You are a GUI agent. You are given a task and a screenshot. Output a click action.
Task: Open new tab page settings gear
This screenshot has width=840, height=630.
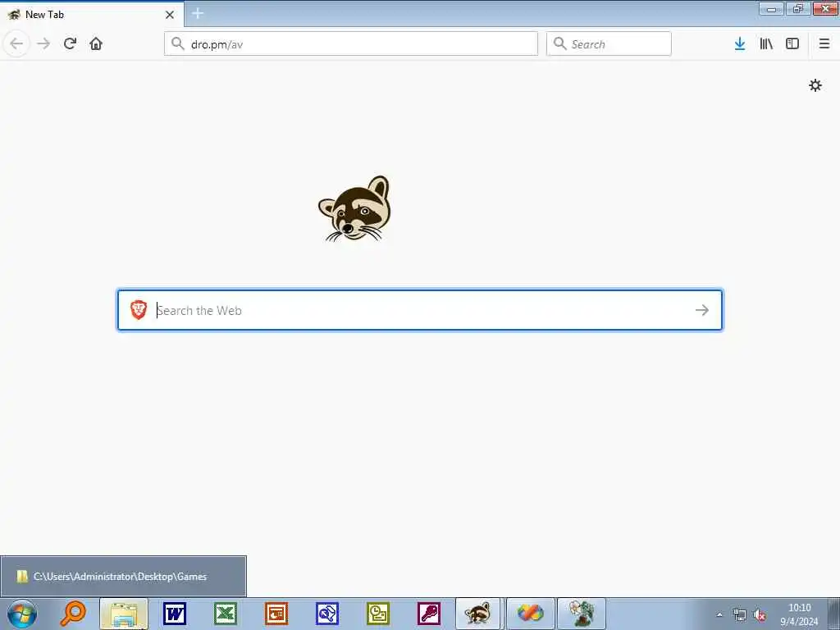pos(815,85)
